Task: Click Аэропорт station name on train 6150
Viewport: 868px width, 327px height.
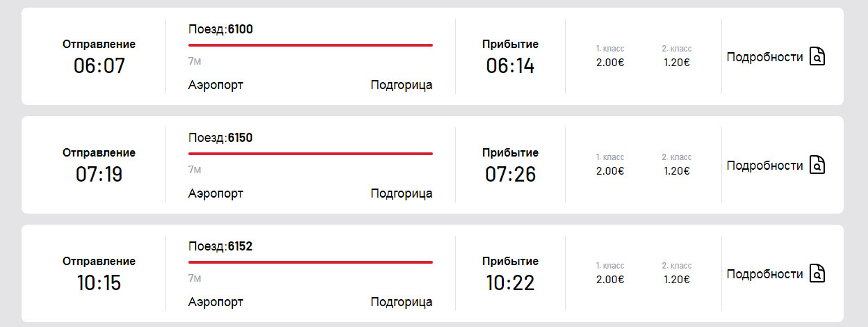Action: [216, 193]
